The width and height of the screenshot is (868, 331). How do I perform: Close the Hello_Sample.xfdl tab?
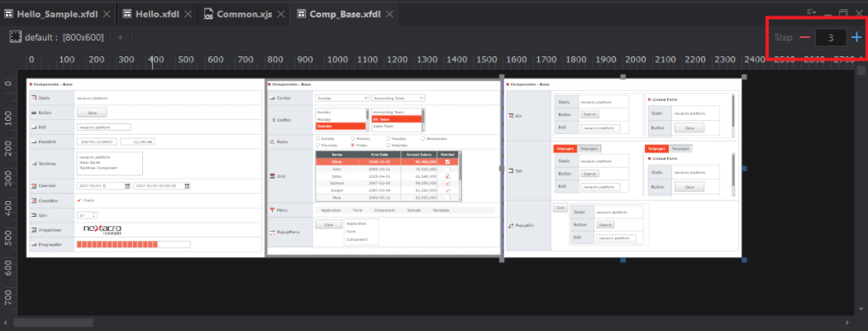point(107,14)
